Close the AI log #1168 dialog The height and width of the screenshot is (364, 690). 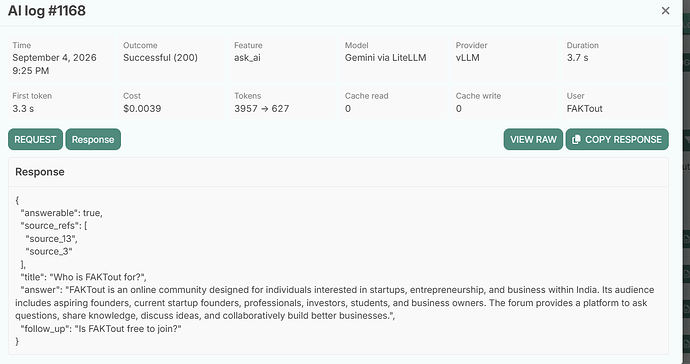point(665,11)
